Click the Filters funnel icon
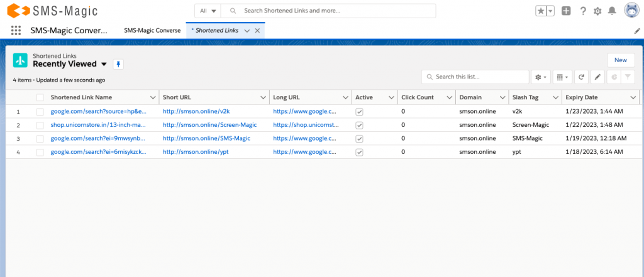Screen dimensions: 644x277 coord(628,77)
